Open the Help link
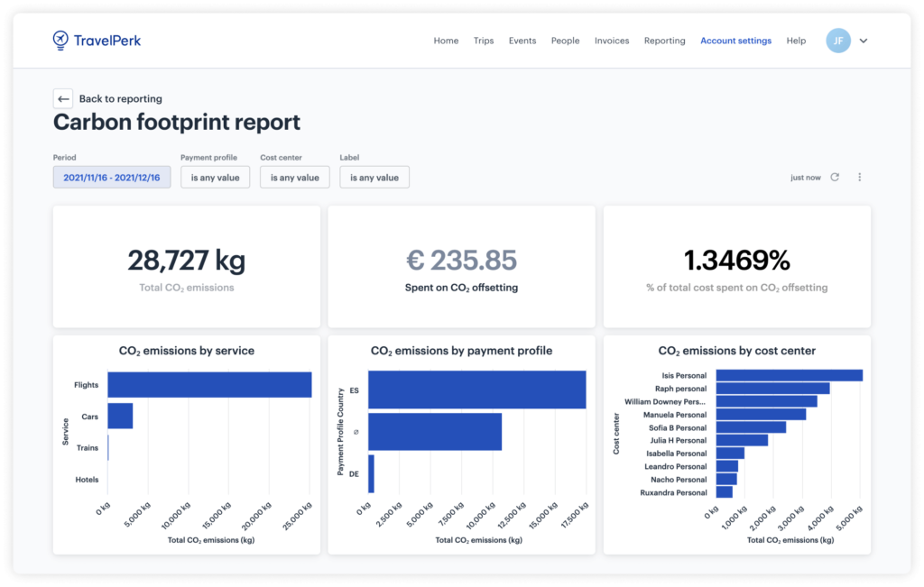Screen dimensions: 924x587 pos(796,41)
